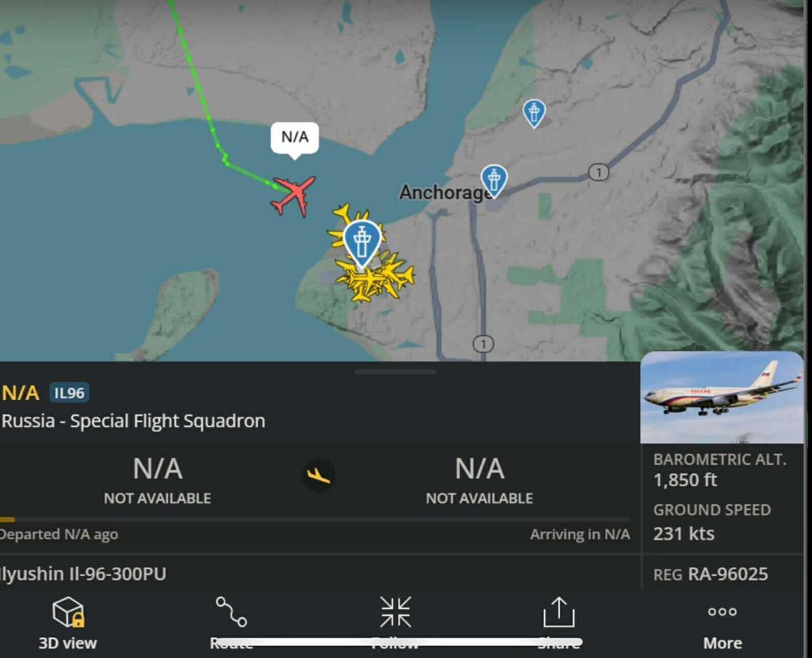This screenshot has width=812, height=658.
Task: Tap the landing status plane icon
Action: [318, 475]
